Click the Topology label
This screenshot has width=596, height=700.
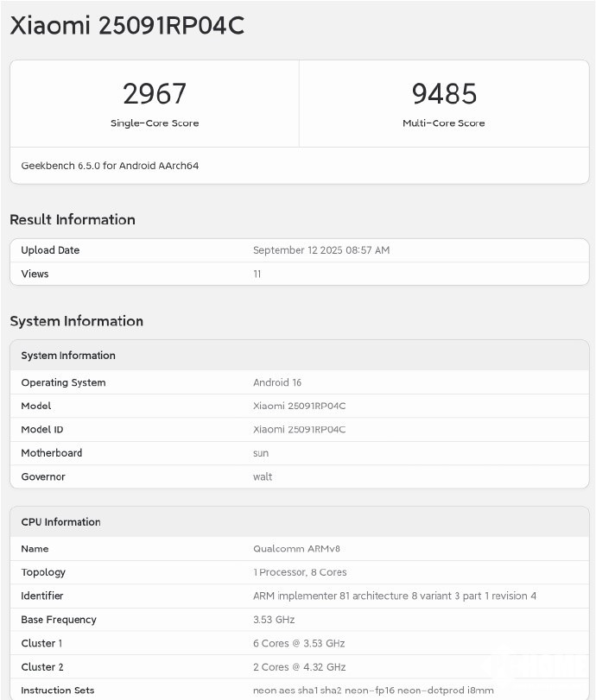click(x=43, y=572)
